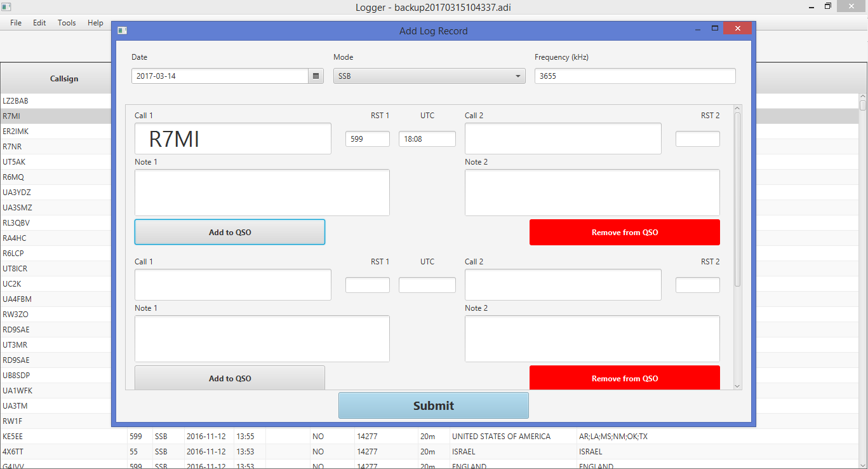Click the UNITED STATES OF AMERICA cell
The width and height of the screenshot is (868, 469).
coord(513,437)
